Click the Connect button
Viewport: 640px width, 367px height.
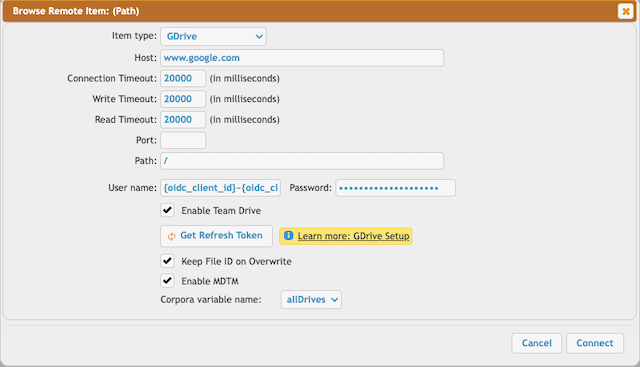pyautogui.click(x=595, y=343)
